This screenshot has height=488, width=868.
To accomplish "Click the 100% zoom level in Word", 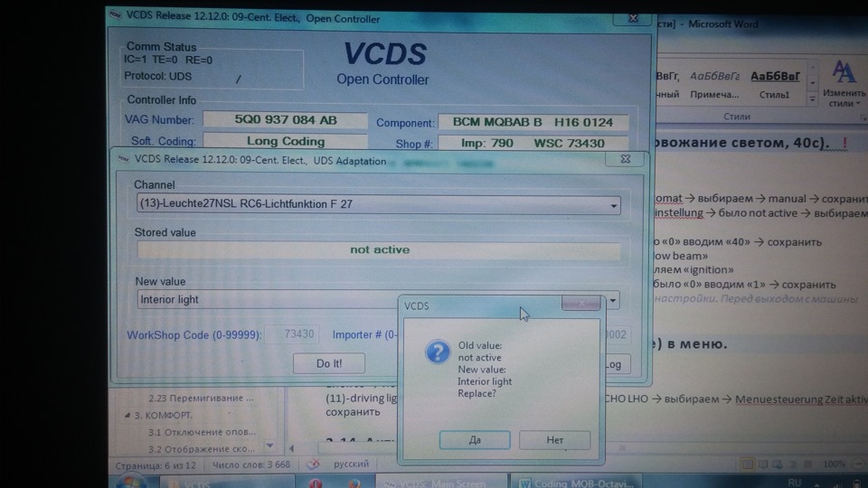I will click(834, 465).
